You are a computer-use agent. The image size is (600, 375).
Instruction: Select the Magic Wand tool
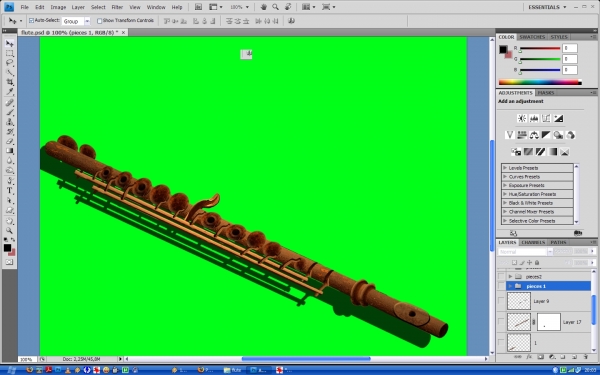(10, 73)
